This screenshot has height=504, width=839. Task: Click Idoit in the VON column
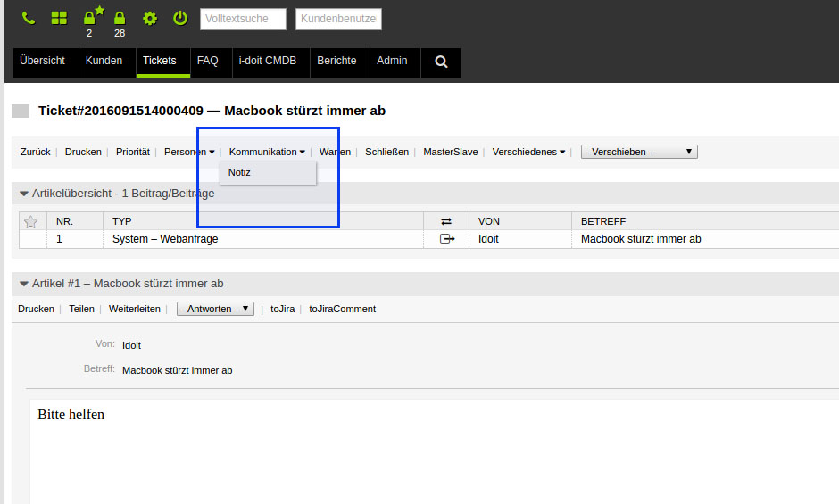(488, 239)
